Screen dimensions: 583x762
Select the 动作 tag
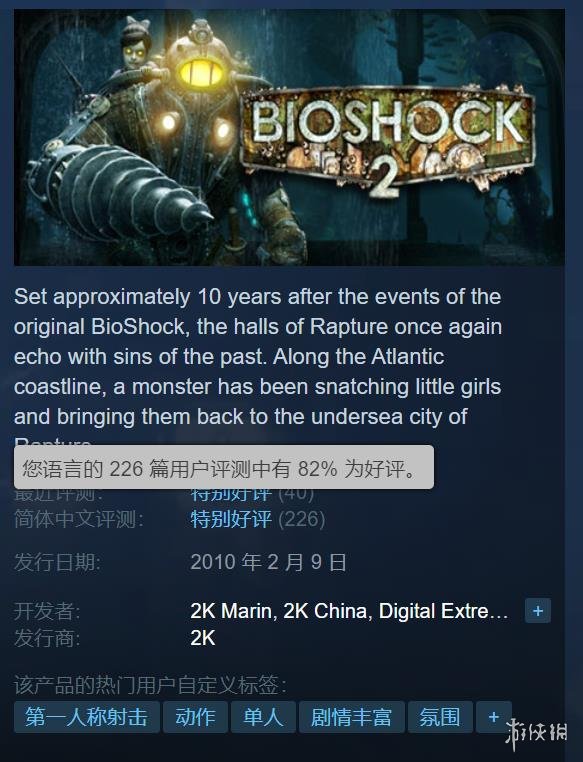[195, 717]
